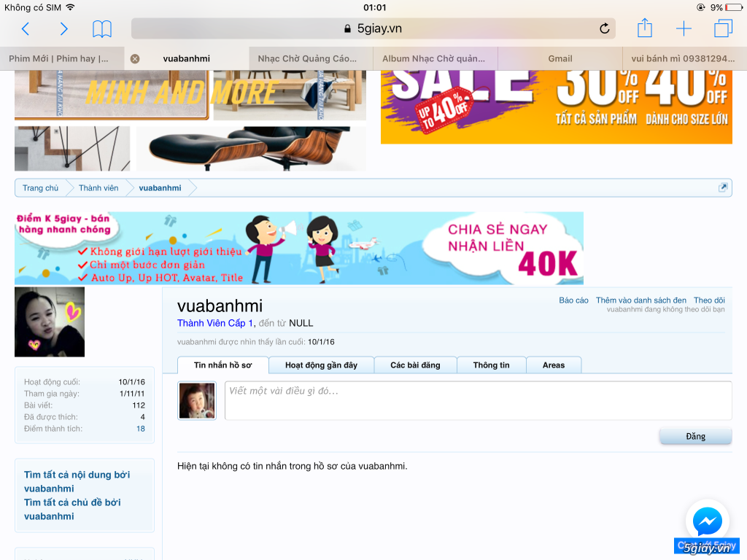Tap the 5giay.vn address bar
This screenshot has height=560, width=747.
click(373, 28)
